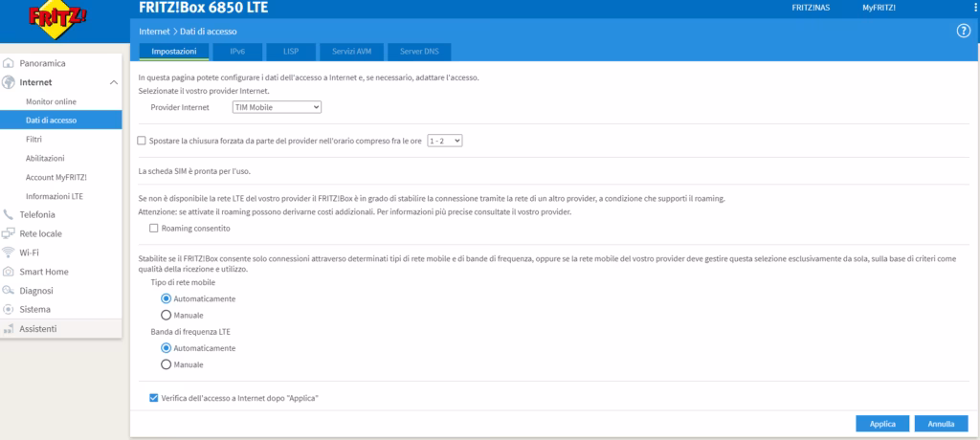Click the 'Banda di frequenza LTE' label
Screen dimensions: 980x440
[190, 332]
